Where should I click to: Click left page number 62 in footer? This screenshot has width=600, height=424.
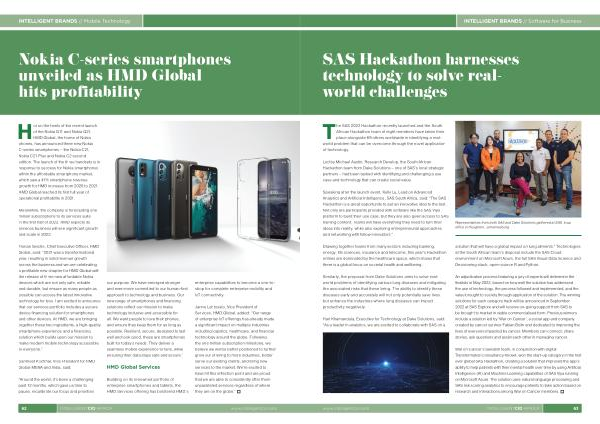pyautogui.click(x=24, y=408)
